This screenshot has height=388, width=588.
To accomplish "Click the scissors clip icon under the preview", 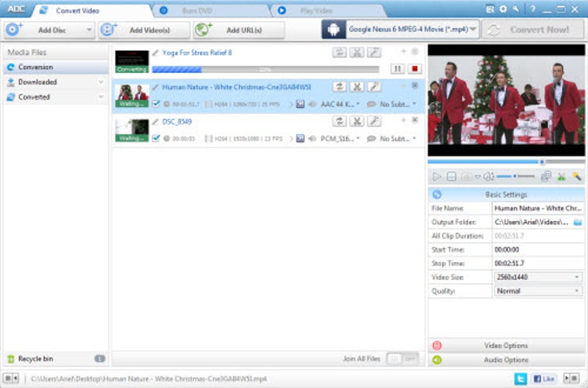I will pyautogui.click(x=561, y=176).
